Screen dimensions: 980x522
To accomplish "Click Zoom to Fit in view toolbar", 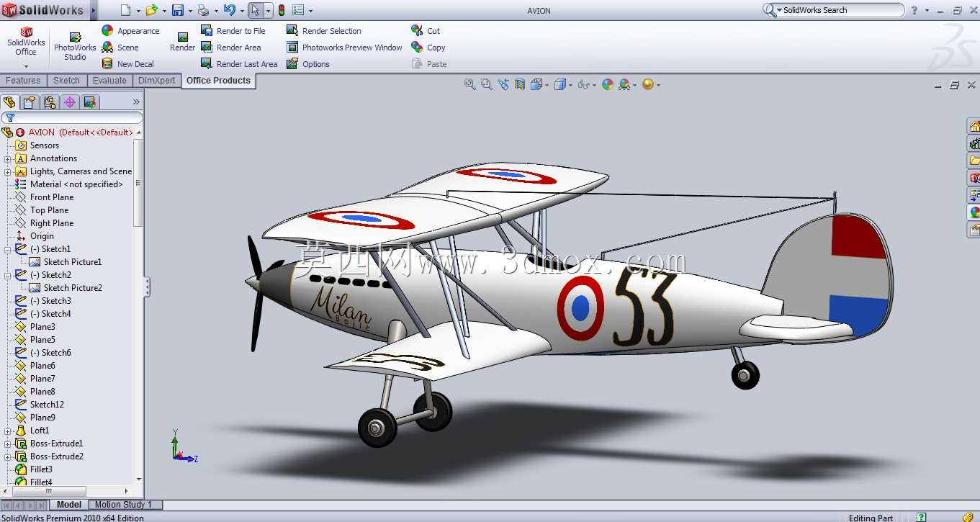I will coord(470,84).
